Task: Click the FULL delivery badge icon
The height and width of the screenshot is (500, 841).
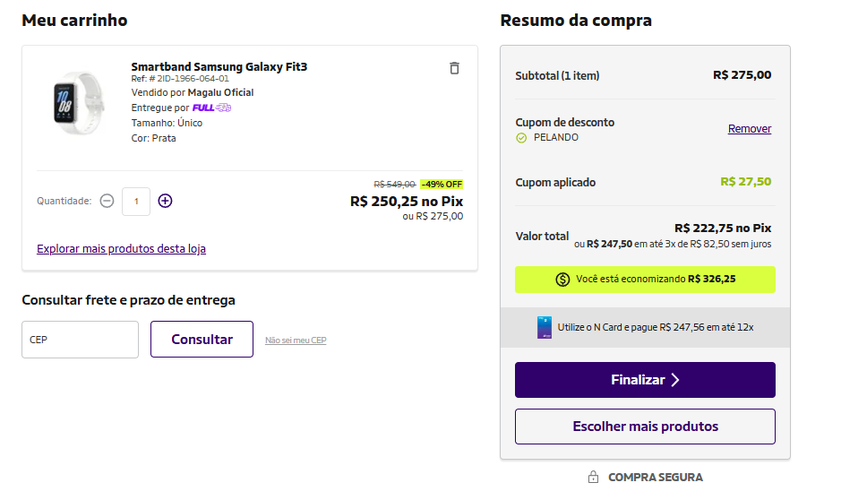Action: tap(211, 108)
